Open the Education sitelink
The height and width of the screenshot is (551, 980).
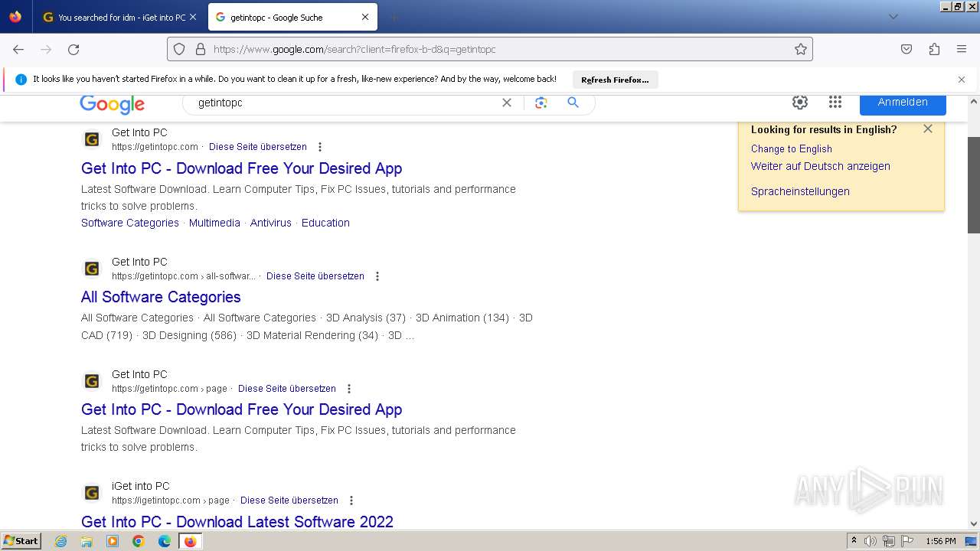(x=325, y=223)
